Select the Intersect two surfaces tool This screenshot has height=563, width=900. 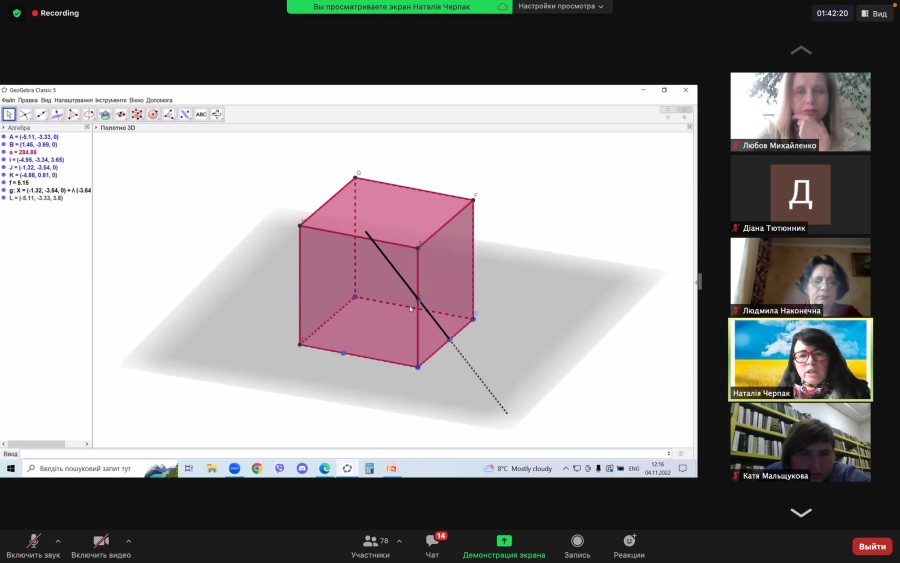(104, 114)
